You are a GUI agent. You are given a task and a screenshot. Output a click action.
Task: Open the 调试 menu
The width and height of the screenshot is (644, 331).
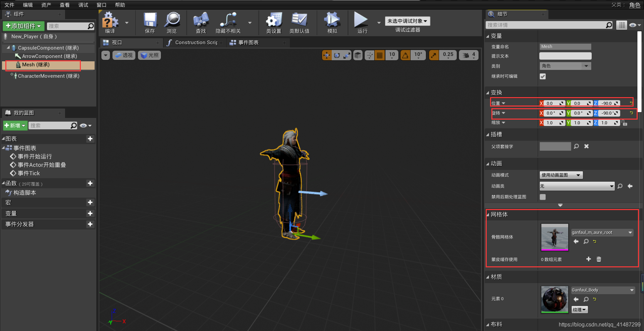tap(83, 5)
